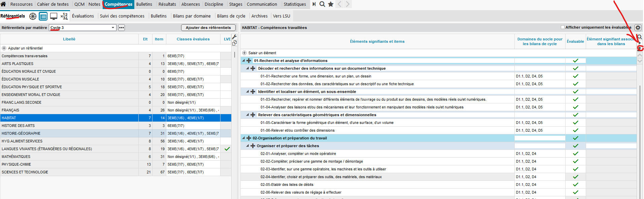Go to the home page icon
The width and height of the screenshot is (644, 199).
point(3,4)
